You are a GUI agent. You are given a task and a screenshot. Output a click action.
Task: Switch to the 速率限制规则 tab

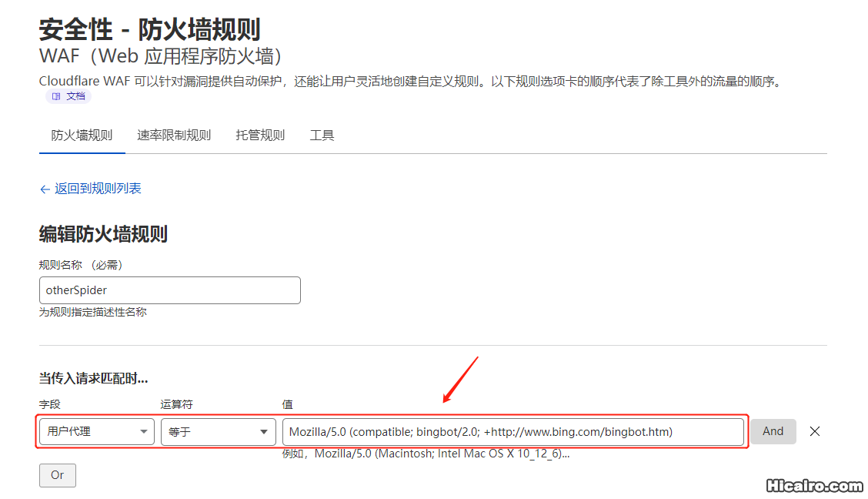(x=174, y=135)
